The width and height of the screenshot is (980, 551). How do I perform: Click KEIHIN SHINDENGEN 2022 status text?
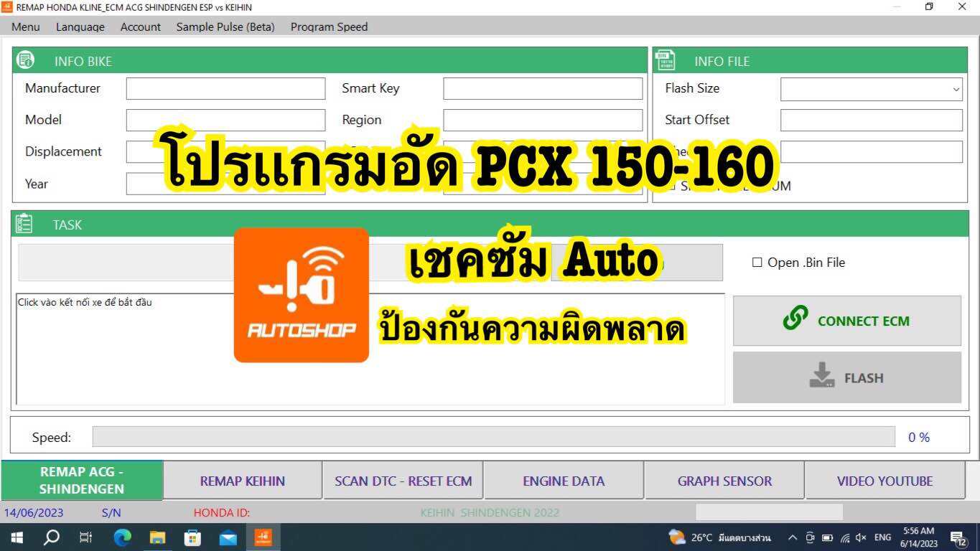(x=490, y=513)
